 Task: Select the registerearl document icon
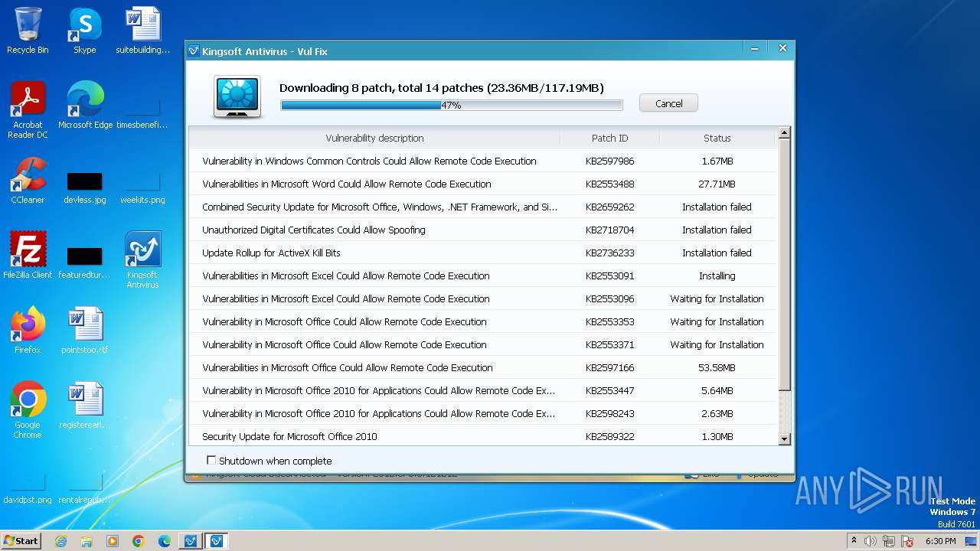point(85,406)
